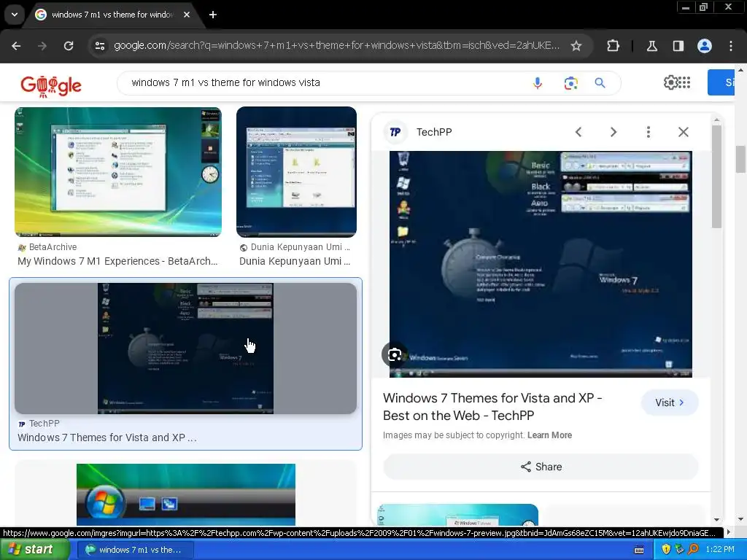Open the Windows taskbar orb image result

click(186, 494)
